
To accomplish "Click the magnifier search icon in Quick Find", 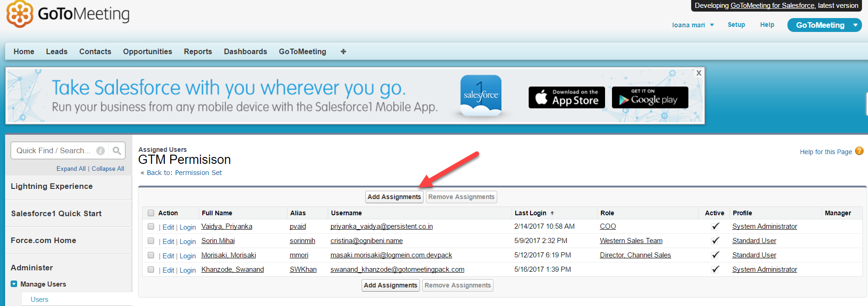I will tap(117, 150).
